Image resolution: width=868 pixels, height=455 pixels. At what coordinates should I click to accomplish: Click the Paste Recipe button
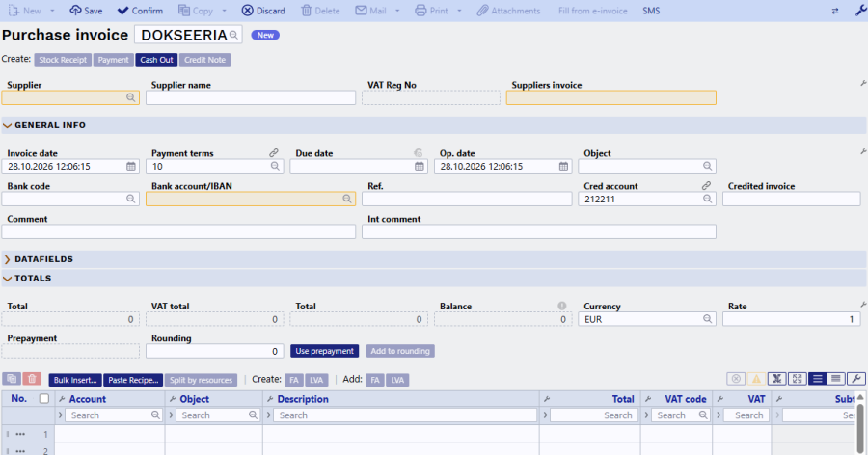click(133, 380)
